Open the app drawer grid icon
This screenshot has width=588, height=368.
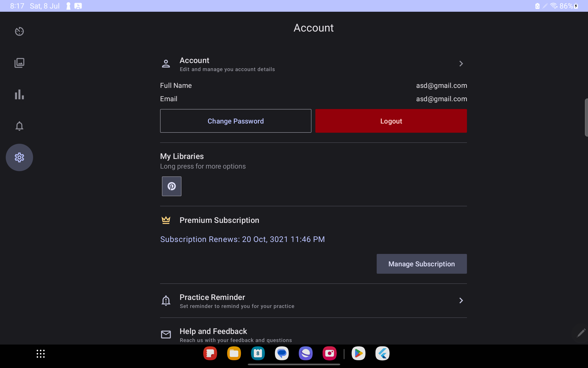[41, 354]
